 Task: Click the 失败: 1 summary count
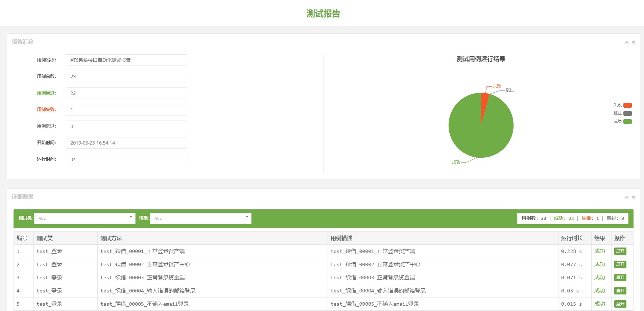coord(590,218)
